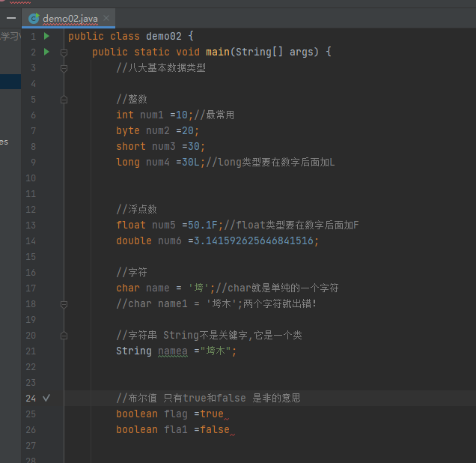The height and width of the screenshot is (463, 476).
Task: Click the 'float' keyword on line 13
Action: (131, 225)
